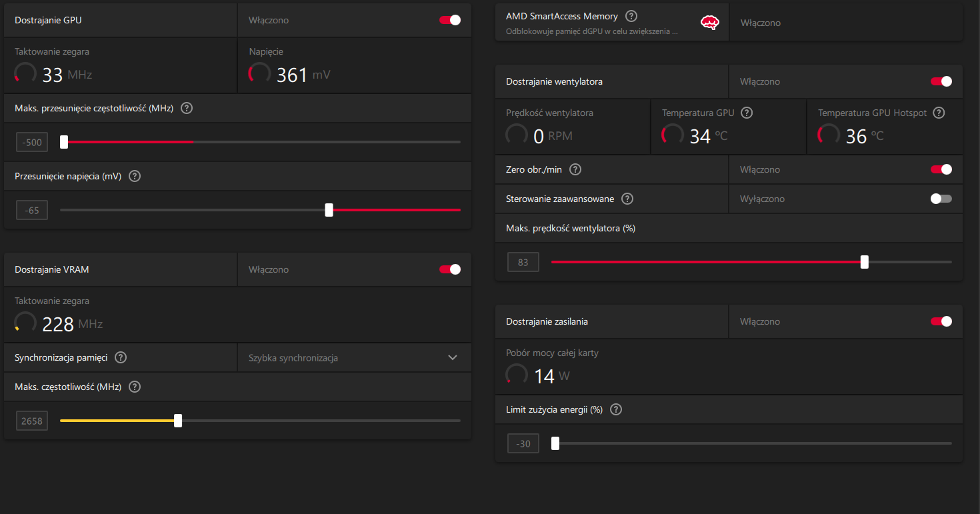
Task: Click the hotspot gauge beside 36 °C
Action: [x=829, y=135]
